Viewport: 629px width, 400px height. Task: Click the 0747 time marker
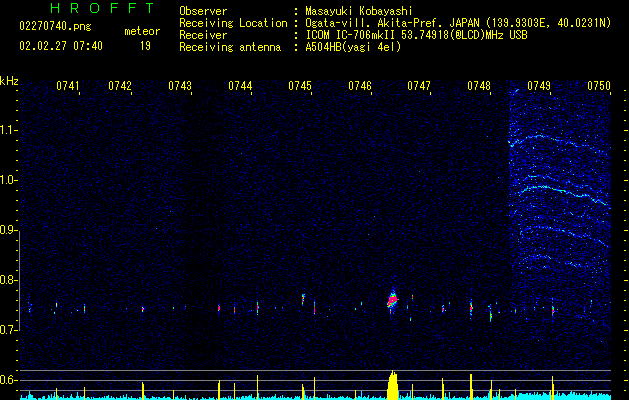click(x=419, y=86)
